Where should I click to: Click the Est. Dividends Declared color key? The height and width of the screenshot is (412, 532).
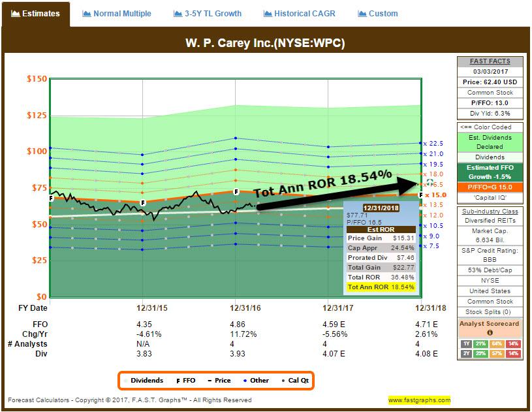pyautogui.click(x=490, y=142)
